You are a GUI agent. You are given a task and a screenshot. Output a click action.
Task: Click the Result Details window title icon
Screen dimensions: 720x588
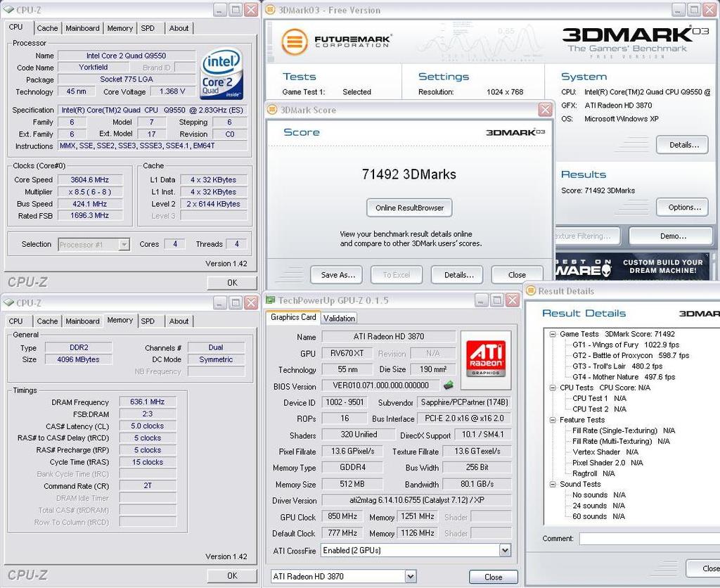click(x=531, y=290)
